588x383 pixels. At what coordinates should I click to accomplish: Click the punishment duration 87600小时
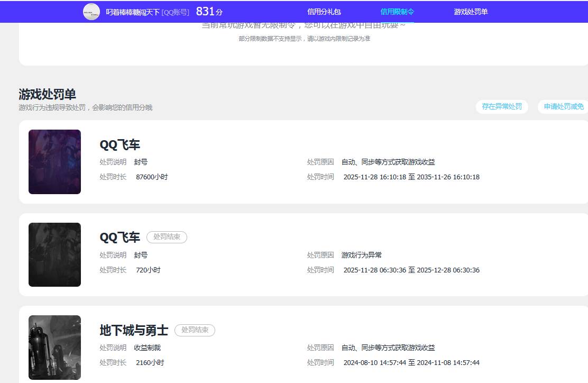pyautogui.click(x=152, y=177)
